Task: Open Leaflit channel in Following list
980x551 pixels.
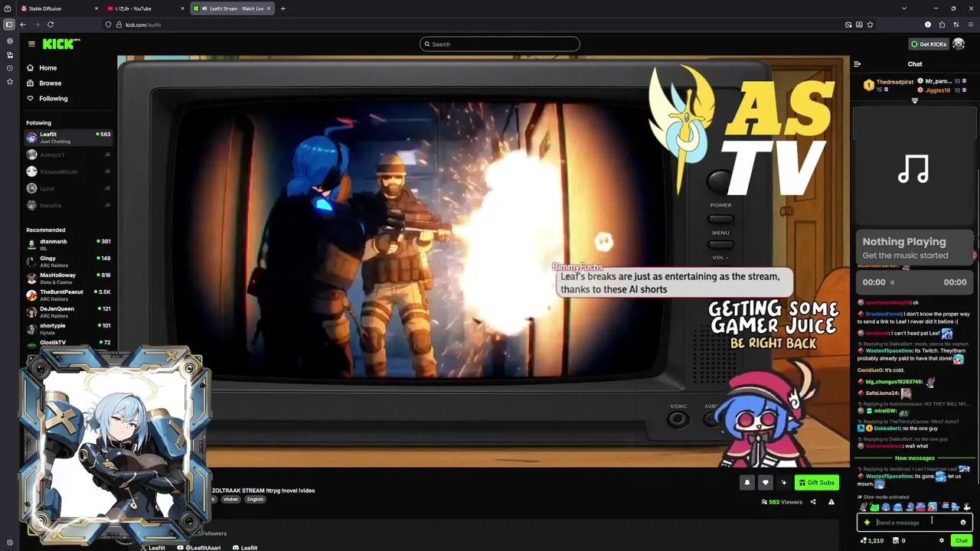Action: tap(68, 138)
